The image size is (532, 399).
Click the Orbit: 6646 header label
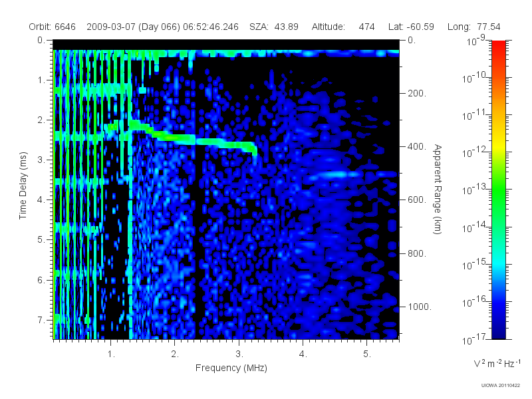(53, 27)
